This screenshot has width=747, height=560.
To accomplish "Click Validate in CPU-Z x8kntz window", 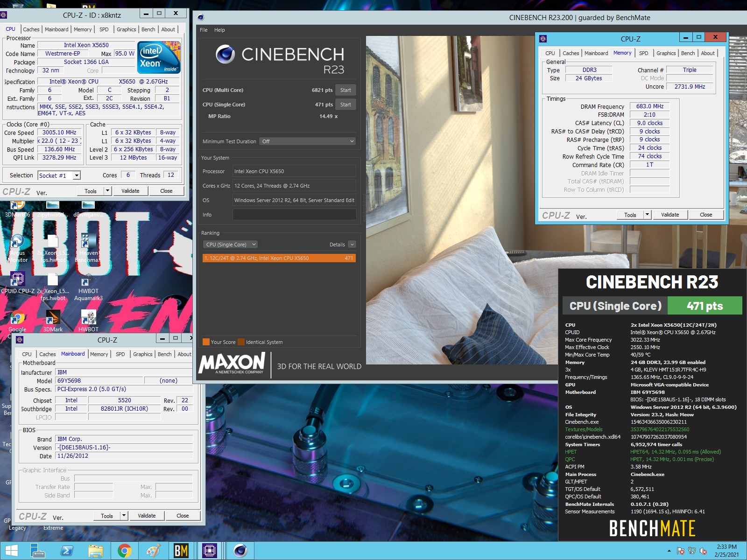I will (130, 191).
